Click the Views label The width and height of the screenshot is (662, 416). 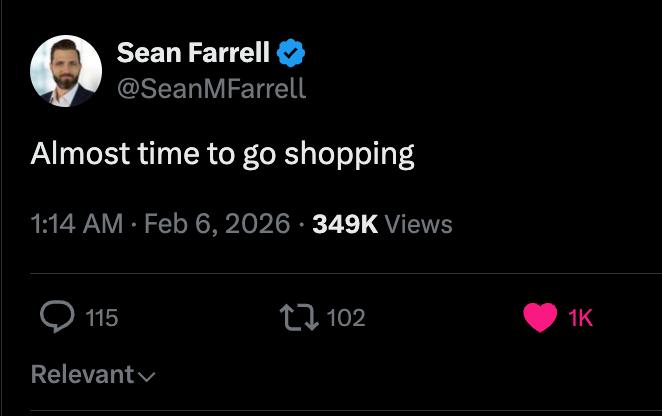click(418, 224)
